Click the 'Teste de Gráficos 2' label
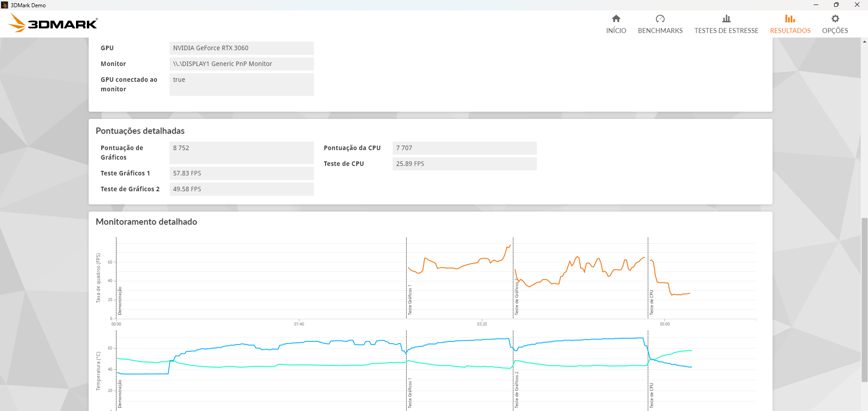 point(130,189)
